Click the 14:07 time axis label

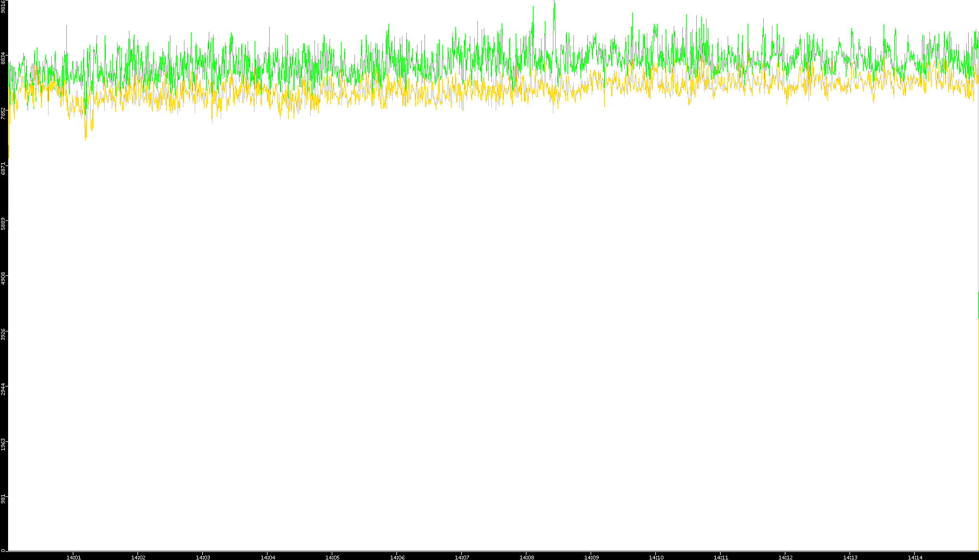pos(462,557)
